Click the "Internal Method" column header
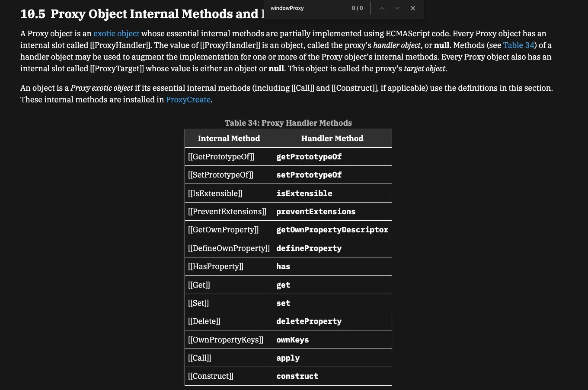588x390 pixels. click(x=229, y=139)
